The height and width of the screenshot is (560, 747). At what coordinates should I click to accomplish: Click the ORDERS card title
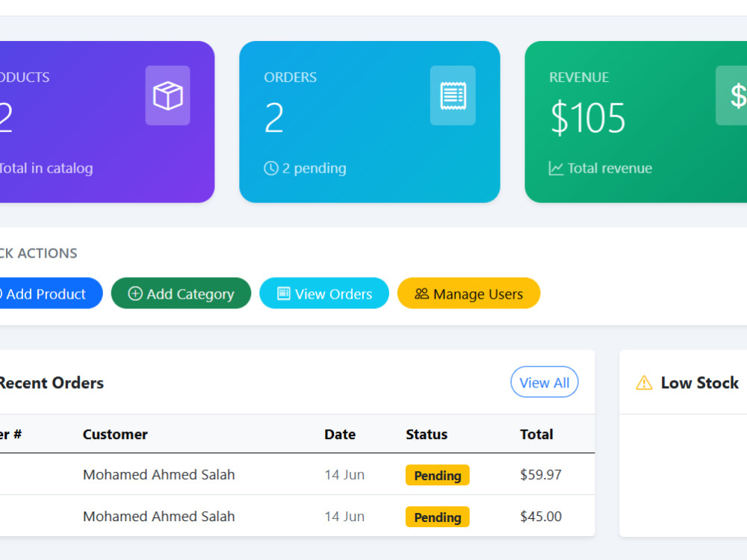(290, 77)
